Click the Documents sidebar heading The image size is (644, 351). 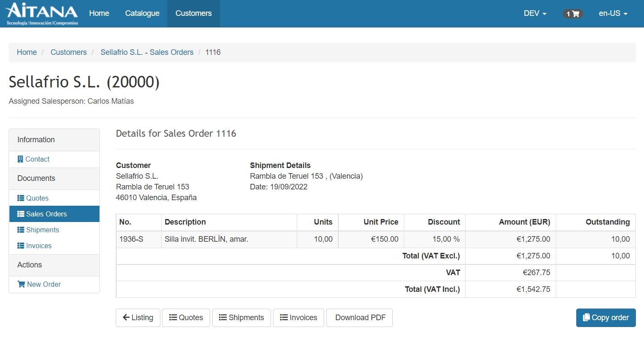[x=36, y=178]
